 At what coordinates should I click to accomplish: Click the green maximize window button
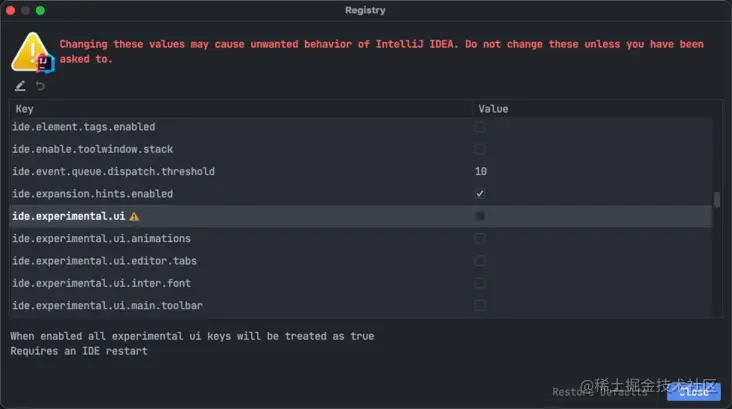pyautogui.click(x=41, y=10)
